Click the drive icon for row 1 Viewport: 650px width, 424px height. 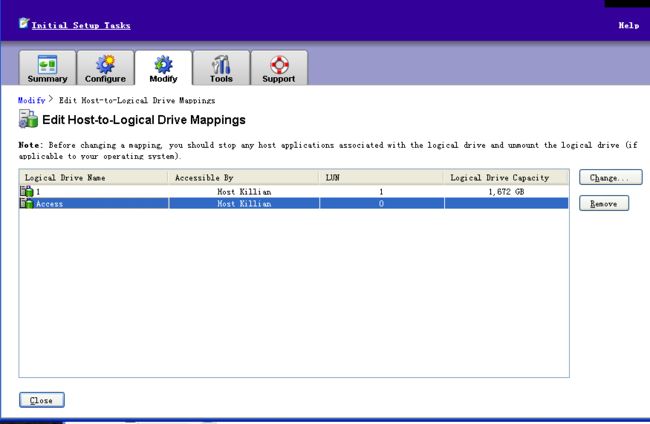pos(27,191)
